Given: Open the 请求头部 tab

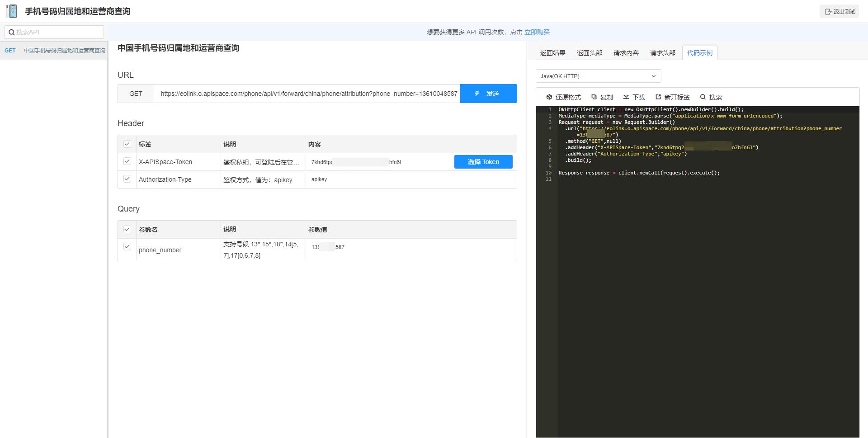Looking at the screenshot, I should (662, 52).
